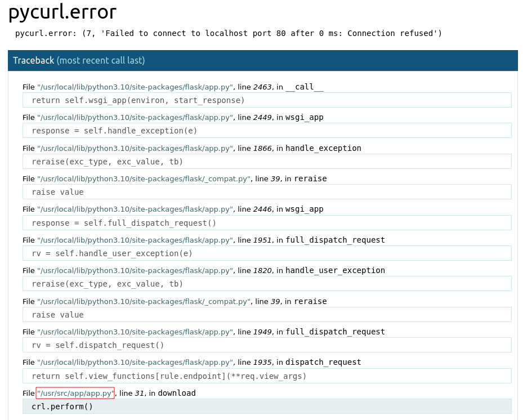The image size is (527, 420).
Task: Open the frame at line 2463 in __call__
Action: [x=173, y=87]
